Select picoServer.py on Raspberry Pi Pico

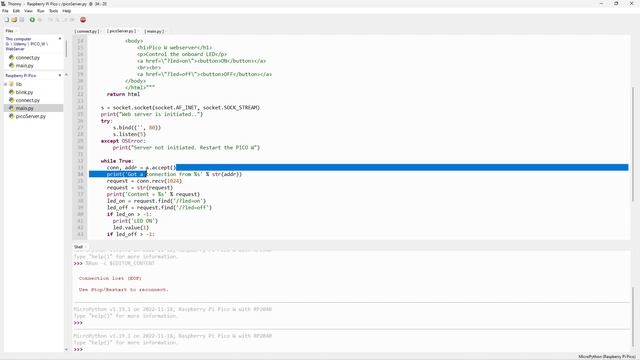click(31, 116)
